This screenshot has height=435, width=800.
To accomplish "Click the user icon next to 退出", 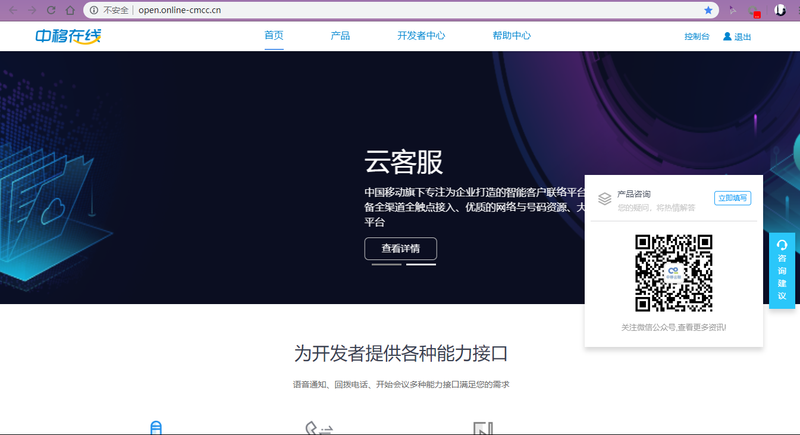I will [727, 37].
